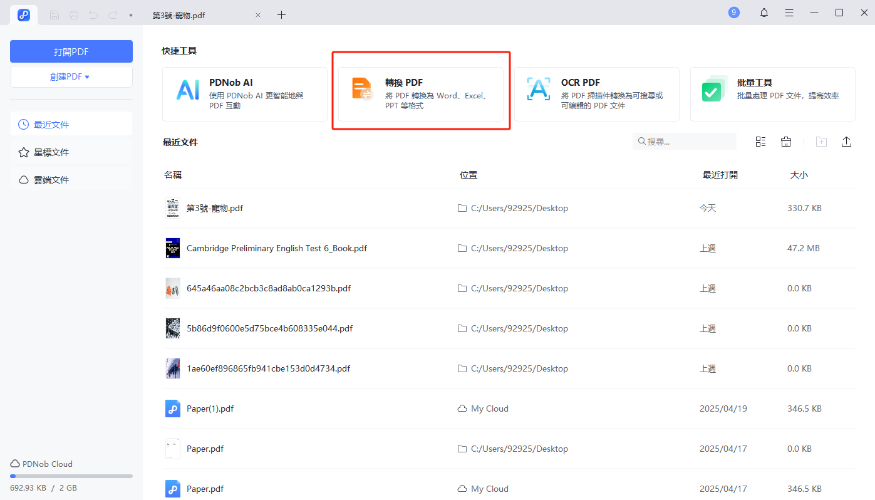The width and height of the screenshot is (875, 500).
Task: Open the PDNob AI quick tool
Action: 244,95
